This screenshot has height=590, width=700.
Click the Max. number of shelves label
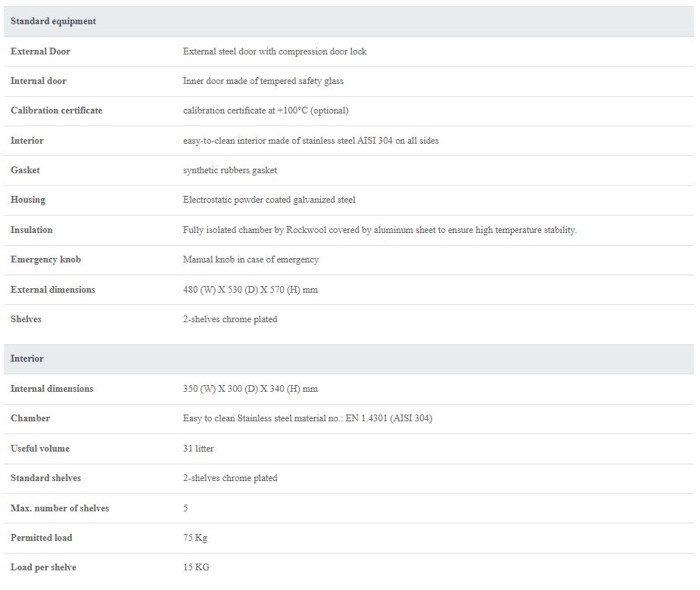click(x=59, y=508)
